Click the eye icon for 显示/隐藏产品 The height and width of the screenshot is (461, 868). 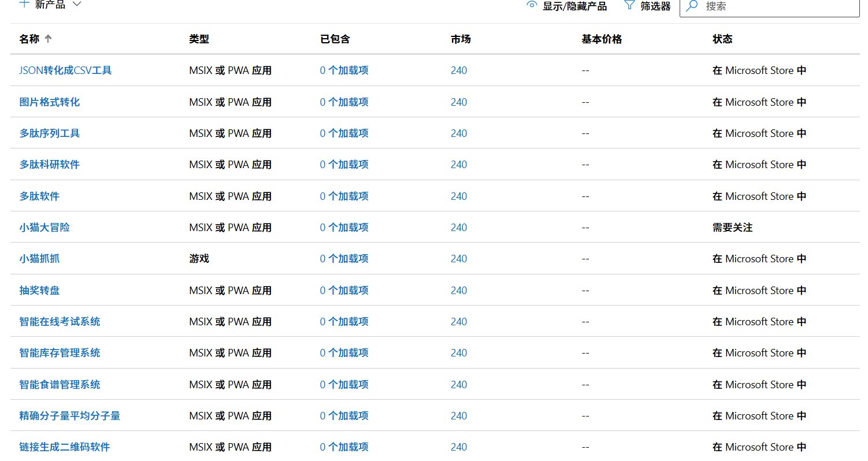pyautogui.click(x=532, y=5)
